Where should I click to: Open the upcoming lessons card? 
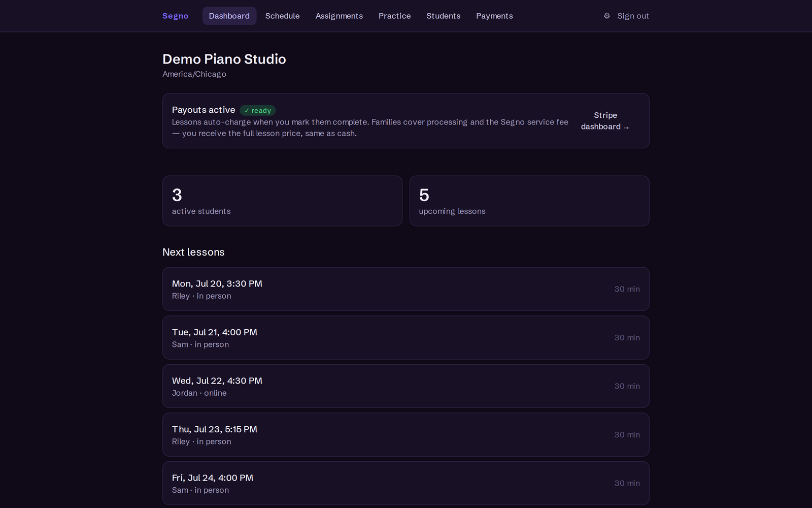pyautogui.click(x=529, y=201)
